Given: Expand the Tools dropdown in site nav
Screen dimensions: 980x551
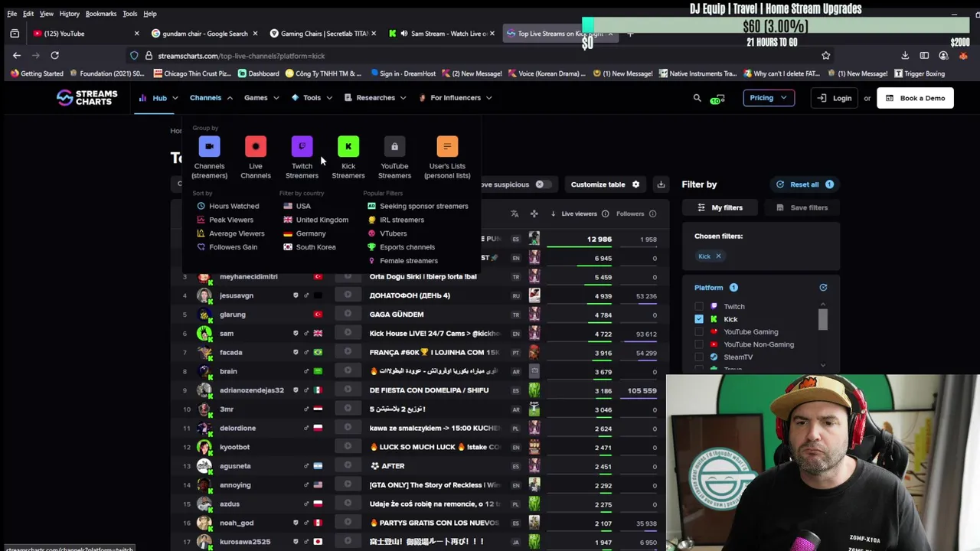Looking at the screenshot, I should coord(312,98).
